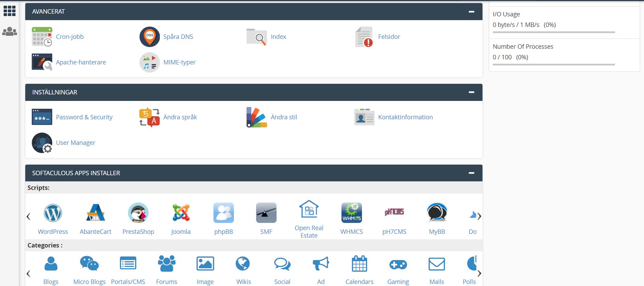Click the phpBB script logo
Image resolution: width=644 pixels, height=286 pixels.
[x=224, y=213]
